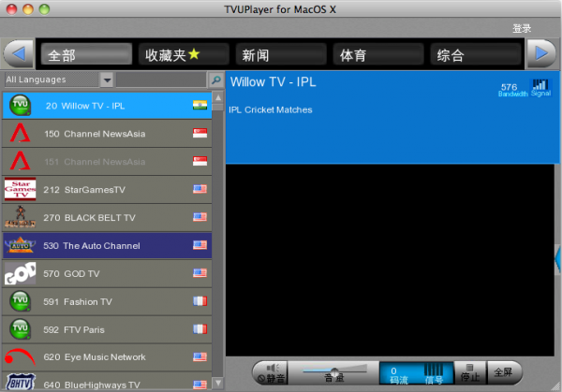Click the channel search input field
562x392 pixels.
(161, 80)
